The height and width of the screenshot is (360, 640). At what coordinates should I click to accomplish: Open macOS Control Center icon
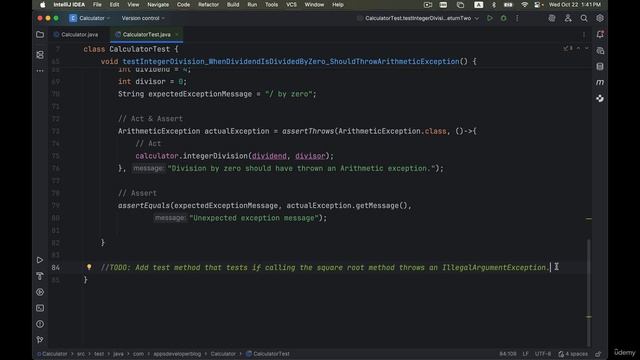point(538,5)
